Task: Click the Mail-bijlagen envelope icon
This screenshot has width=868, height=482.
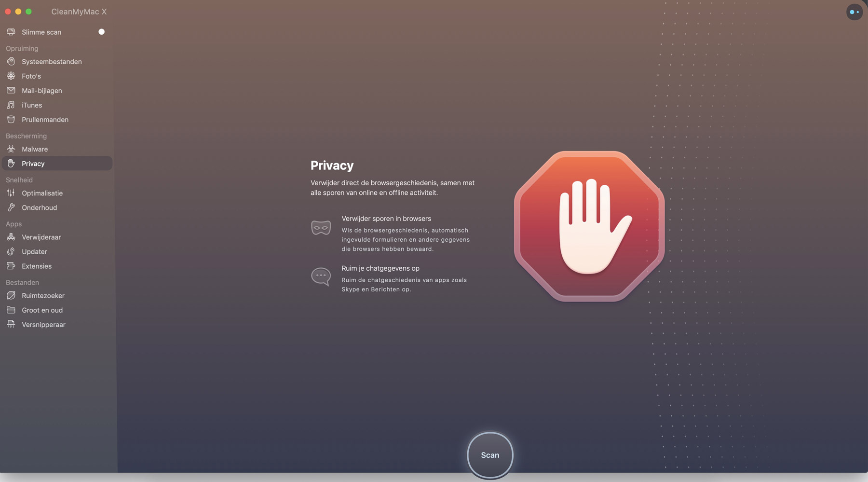Action: coord(11,90)
